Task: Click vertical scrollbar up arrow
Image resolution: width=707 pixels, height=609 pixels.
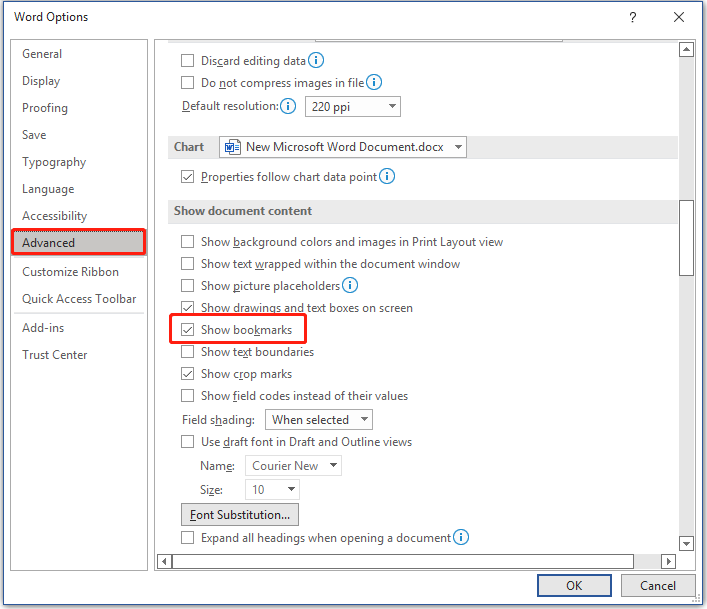Action: (686, 49)
